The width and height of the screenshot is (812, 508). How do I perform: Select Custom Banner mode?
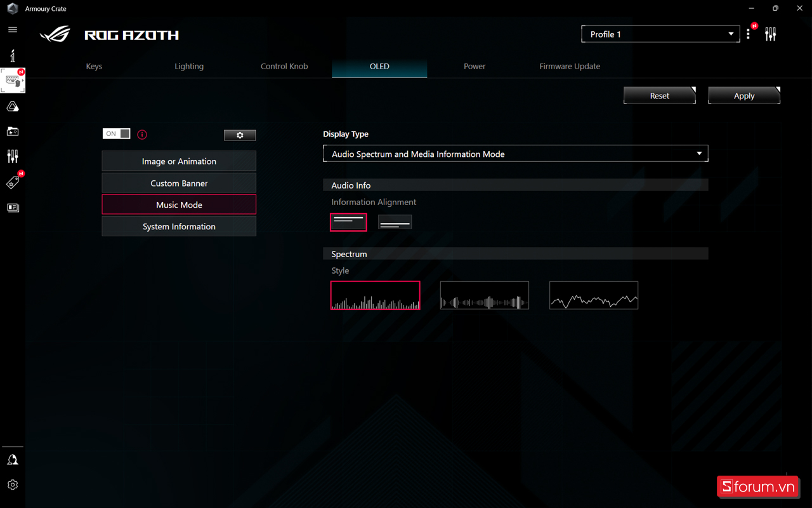point(179,183)
